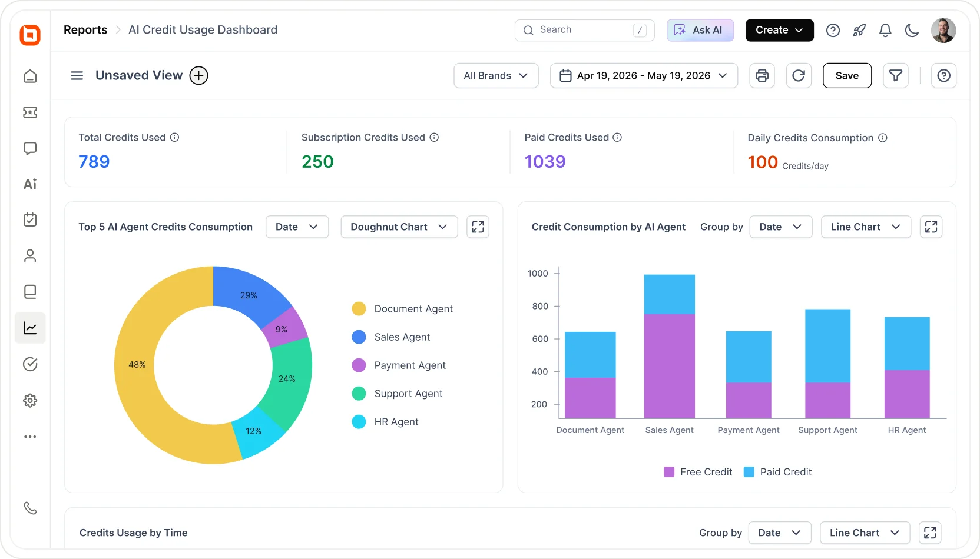The width and height of the screenshot is (980, 559).
Task: Toggle Free Credit legend series
Action: tap(698, 472)
